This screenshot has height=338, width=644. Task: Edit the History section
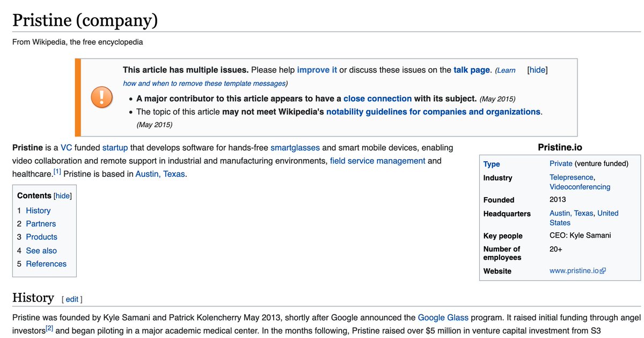72,299
